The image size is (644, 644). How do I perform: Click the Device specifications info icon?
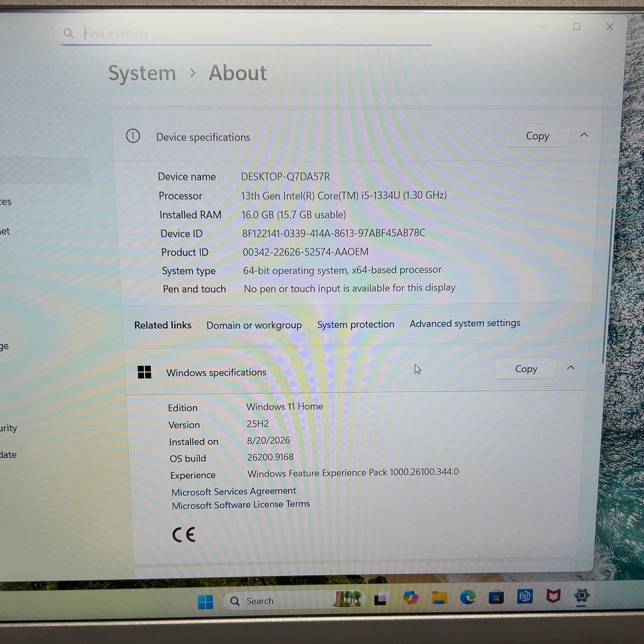pos(133,136)
